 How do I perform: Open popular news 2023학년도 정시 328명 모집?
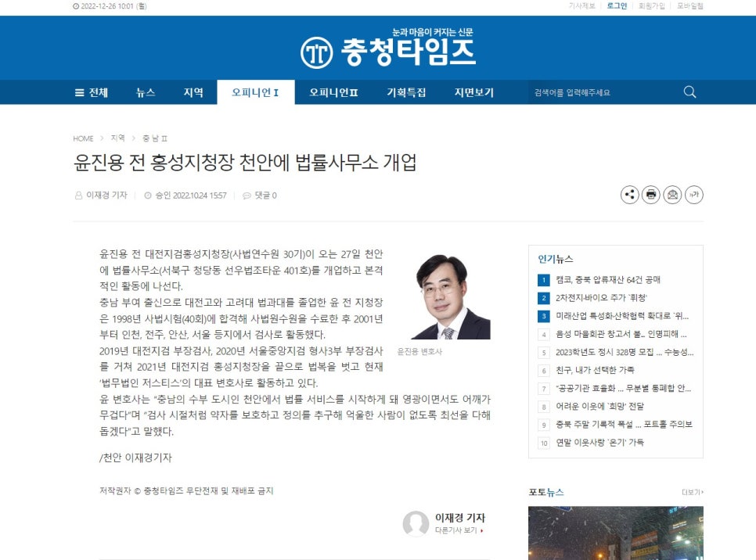[x=625, y=352]
